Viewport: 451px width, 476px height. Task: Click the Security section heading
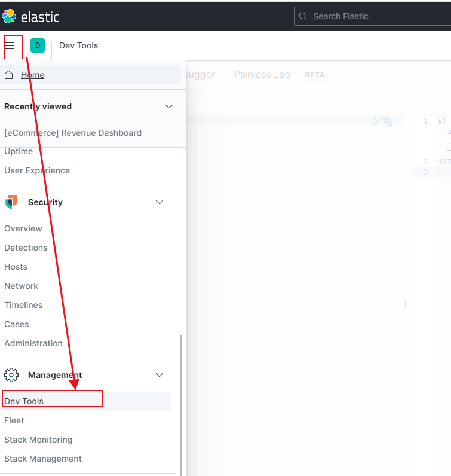coord(45,202)
